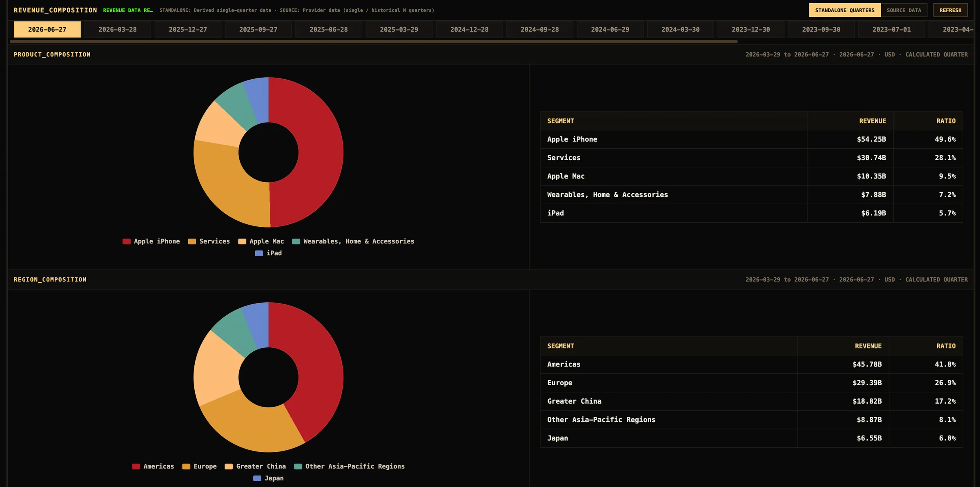This screenshot has height=487, width=980.
Task: Open the 2025-09-27 quarter tab
Action: tap(258, 29)
